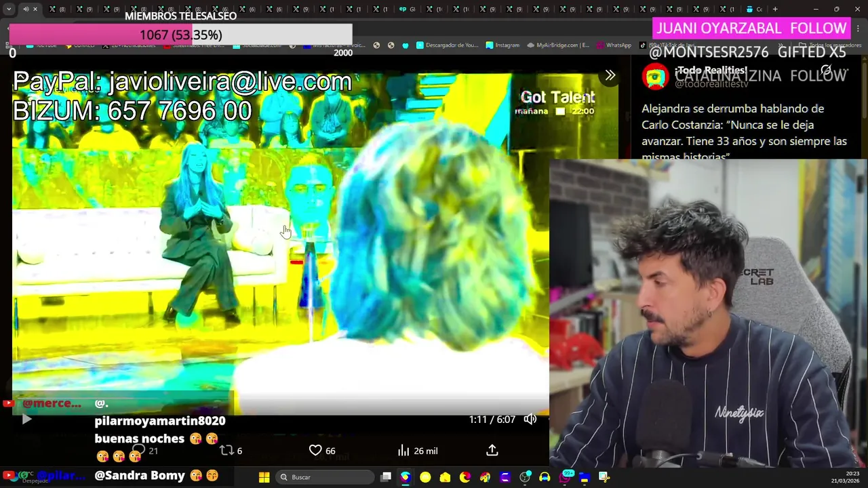
Task: View analytics via '26 mil' bars icon
Action: tap(418, 451)
